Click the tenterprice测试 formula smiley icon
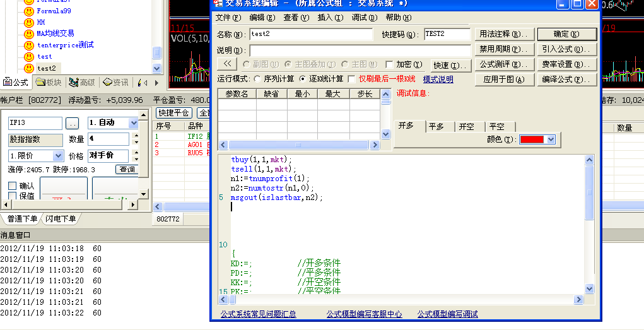The image size is (644, 330). click(x=29, y=45)
